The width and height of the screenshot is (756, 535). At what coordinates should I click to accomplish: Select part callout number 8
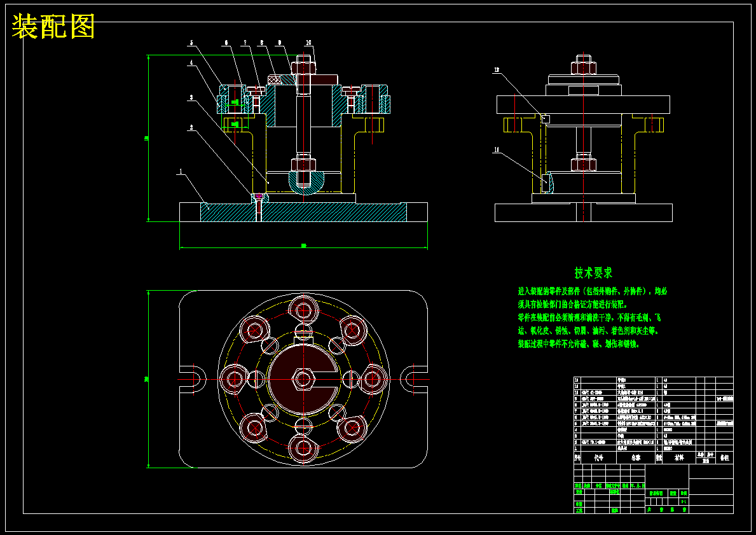coord(261,43)
